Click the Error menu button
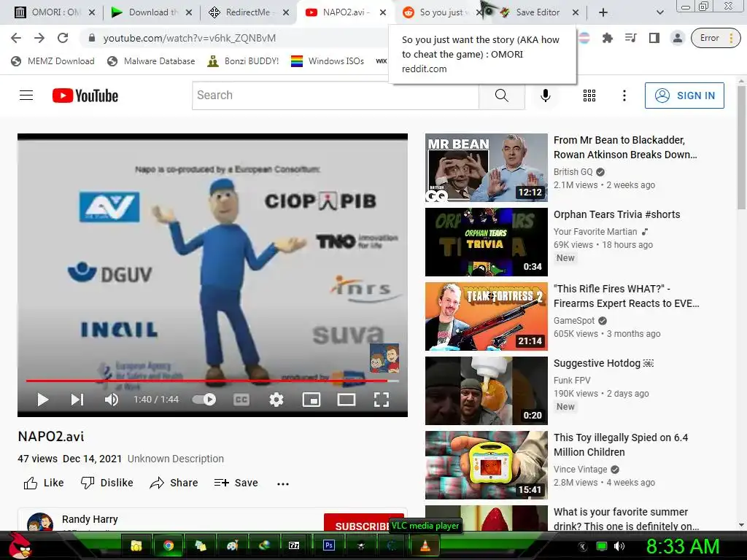This screenshot has width=747, height=560. pyautogui.click(x=716, y=38)
